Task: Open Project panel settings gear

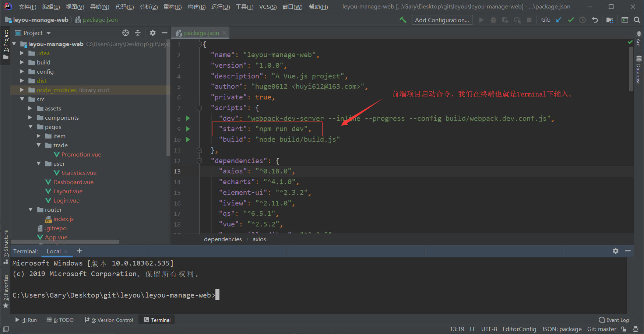Action: coord(153,33)
